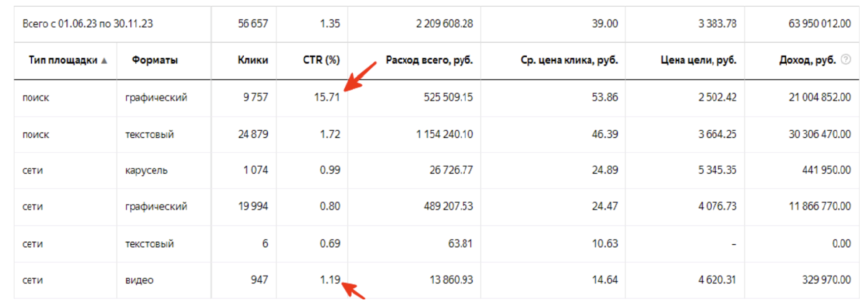Click the CTR value 1.19
The width and height of the screenshot is (868, 304).
click(x=330, y=280)
